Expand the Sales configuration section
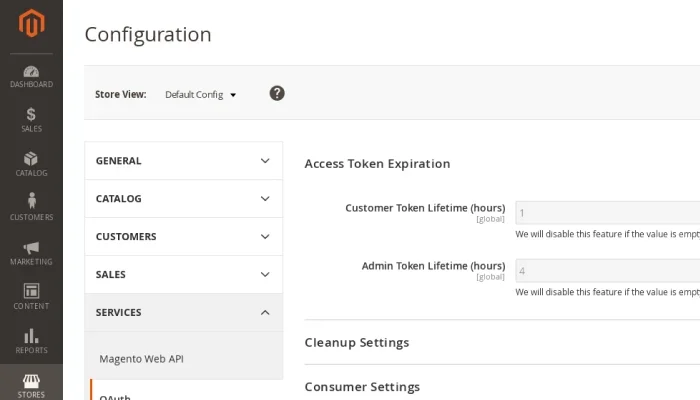Screen dimensions: 700x400 point(184,275)
